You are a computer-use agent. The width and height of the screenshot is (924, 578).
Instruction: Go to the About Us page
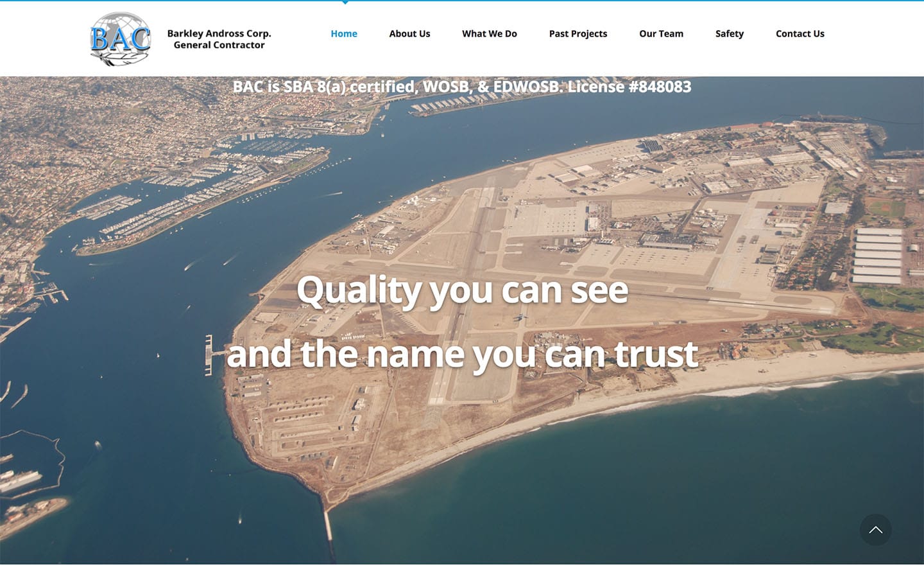click(x=409, y=33)
